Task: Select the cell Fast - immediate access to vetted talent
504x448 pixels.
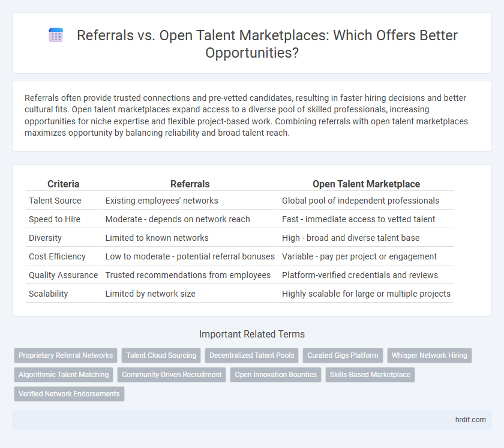Action: point(366,219)
